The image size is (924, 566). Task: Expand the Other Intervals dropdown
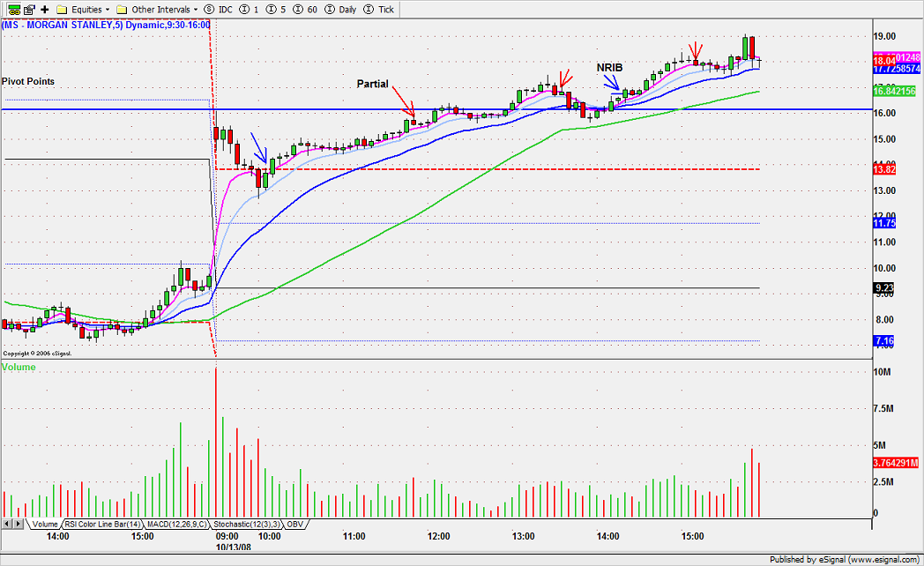coord(157,10)
